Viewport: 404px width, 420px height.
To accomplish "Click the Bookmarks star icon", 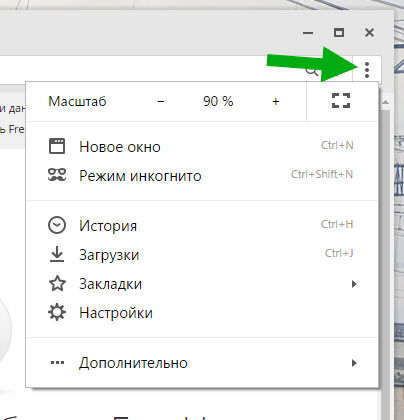I will point(57,283).
